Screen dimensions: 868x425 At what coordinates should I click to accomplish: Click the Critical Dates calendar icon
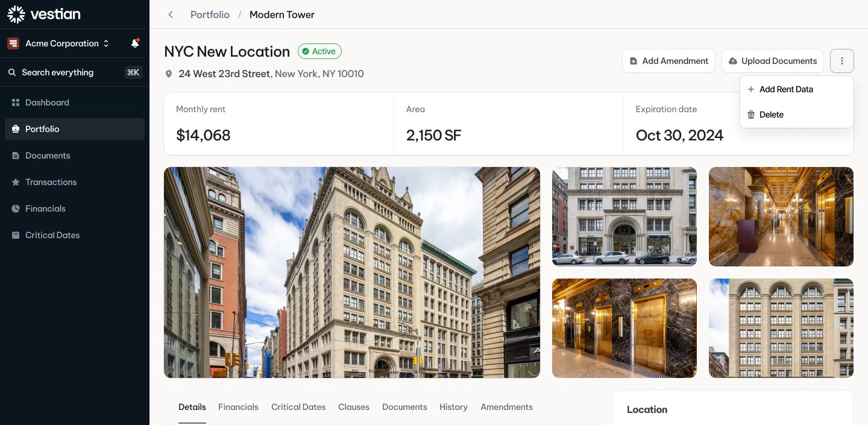point(16,235)
